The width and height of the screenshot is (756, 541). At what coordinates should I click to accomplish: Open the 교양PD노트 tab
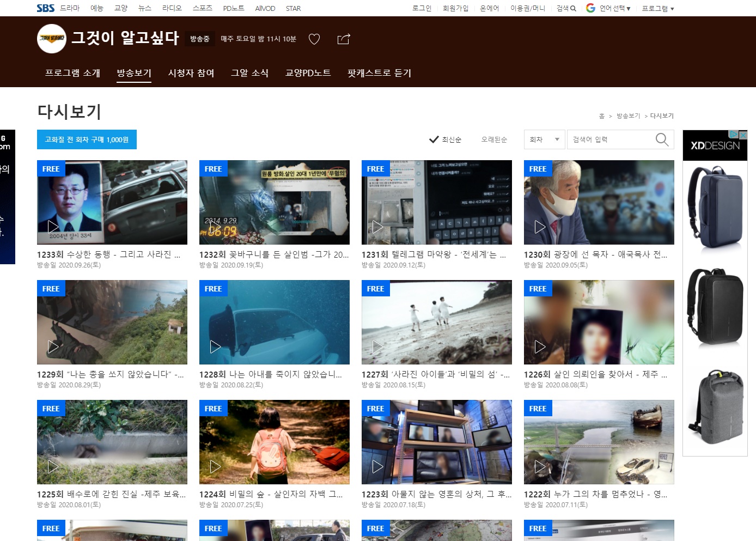click(x=308, y=72)
